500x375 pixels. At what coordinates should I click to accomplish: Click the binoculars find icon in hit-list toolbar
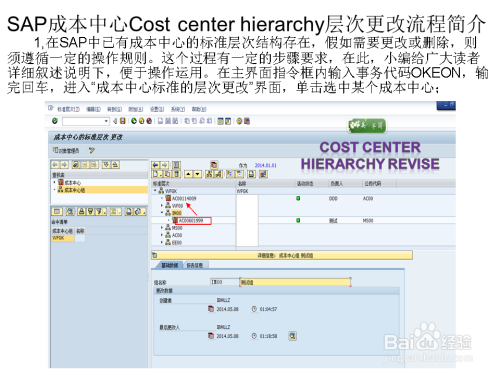click(x=70, y=212)
